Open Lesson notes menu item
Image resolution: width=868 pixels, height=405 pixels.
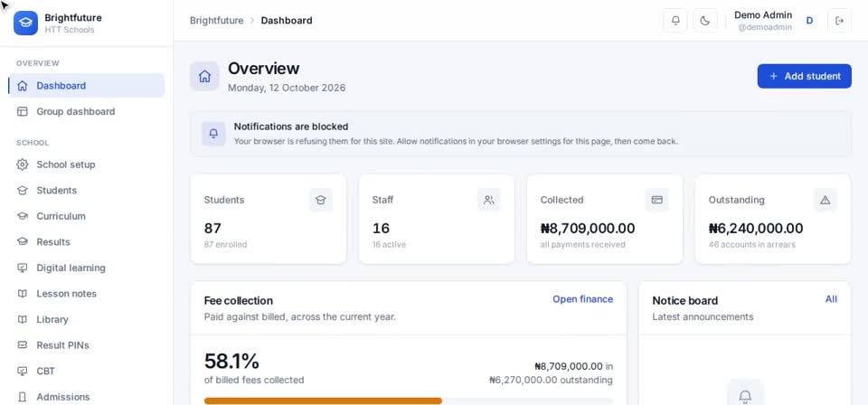click(87, 294)
